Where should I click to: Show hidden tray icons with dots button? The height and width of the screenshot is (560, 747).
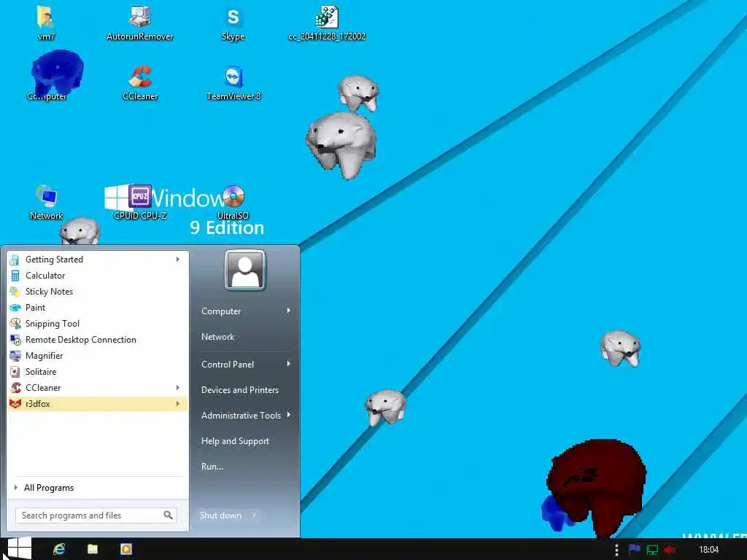tap(616, 550)
